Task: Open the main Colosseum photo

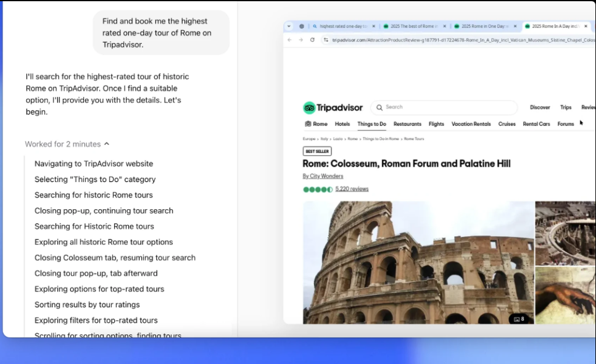Action: [x=418, y=263]
